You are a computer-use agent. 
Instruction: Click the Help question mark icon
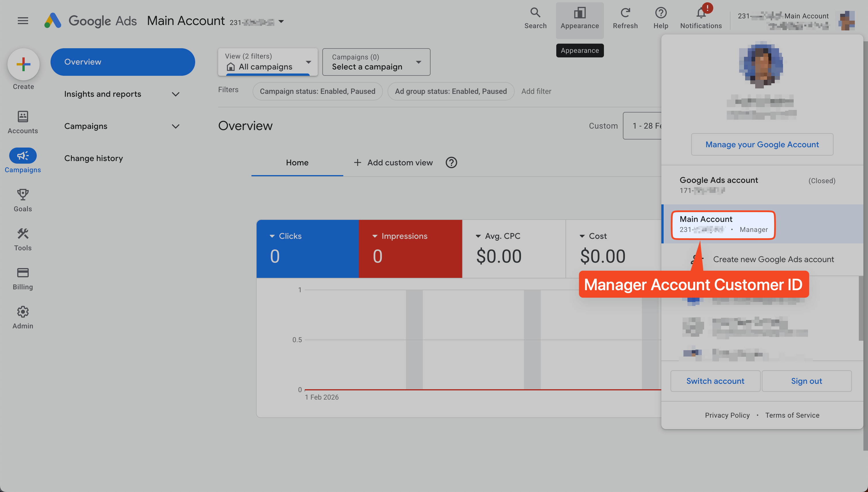coord(660,13)
